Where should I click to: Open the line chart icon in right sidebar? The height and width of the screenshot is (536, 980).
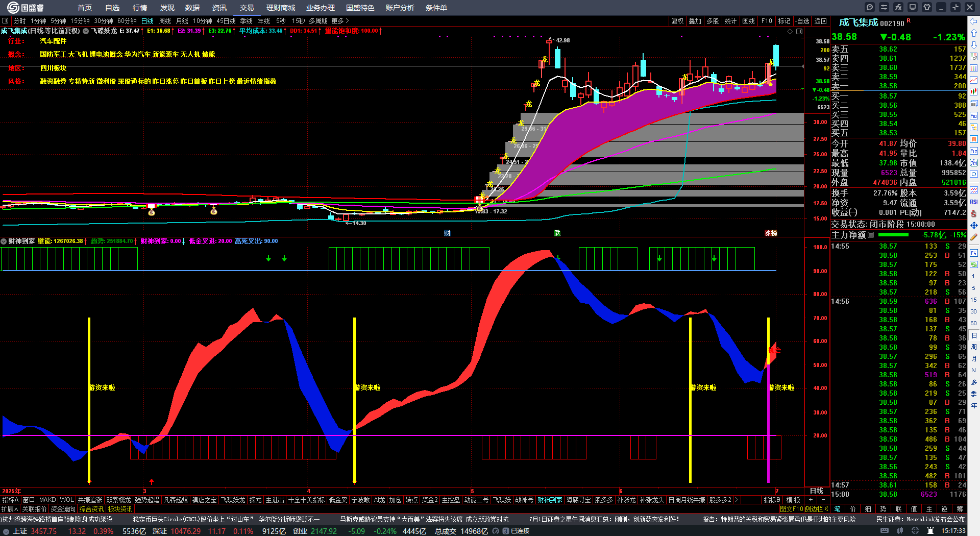(974, 80)
